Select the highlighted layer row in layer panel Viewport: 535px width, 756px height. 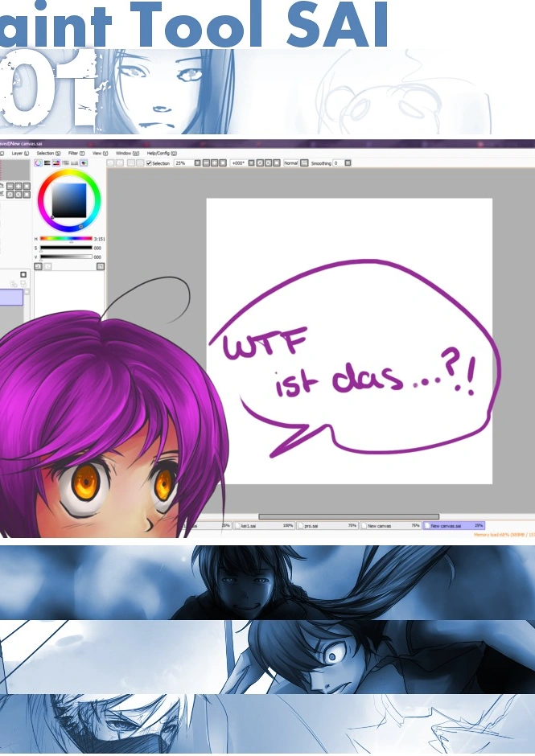(x=11, y=297)
